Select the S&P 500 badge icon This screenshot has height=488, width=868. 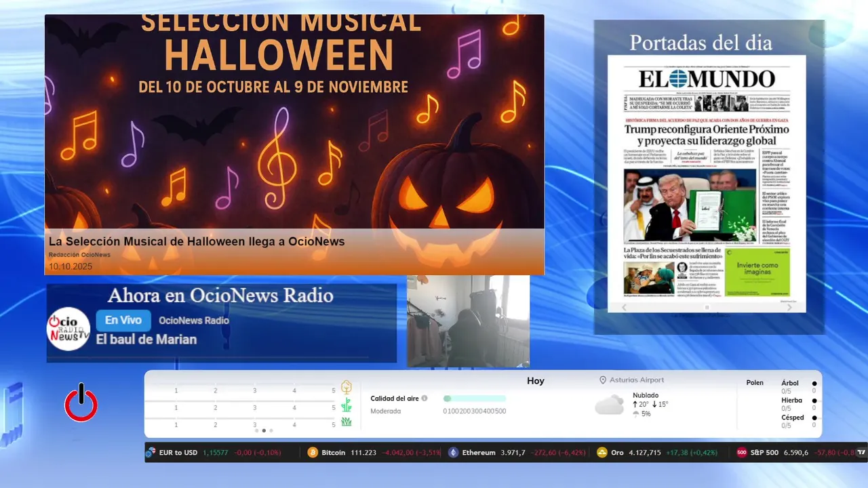pyautogui.click(x=742, y=452)
